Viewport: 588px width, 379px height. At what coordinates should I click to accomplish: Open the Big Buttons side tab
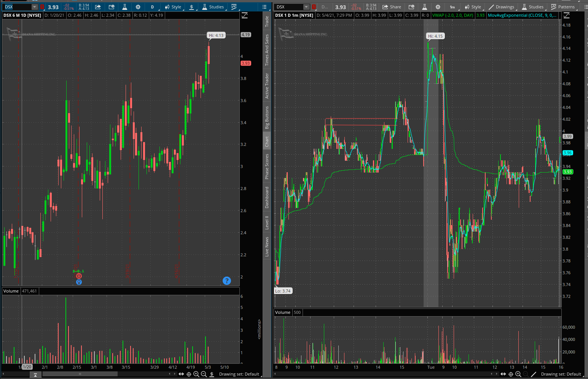click(267, 118)
